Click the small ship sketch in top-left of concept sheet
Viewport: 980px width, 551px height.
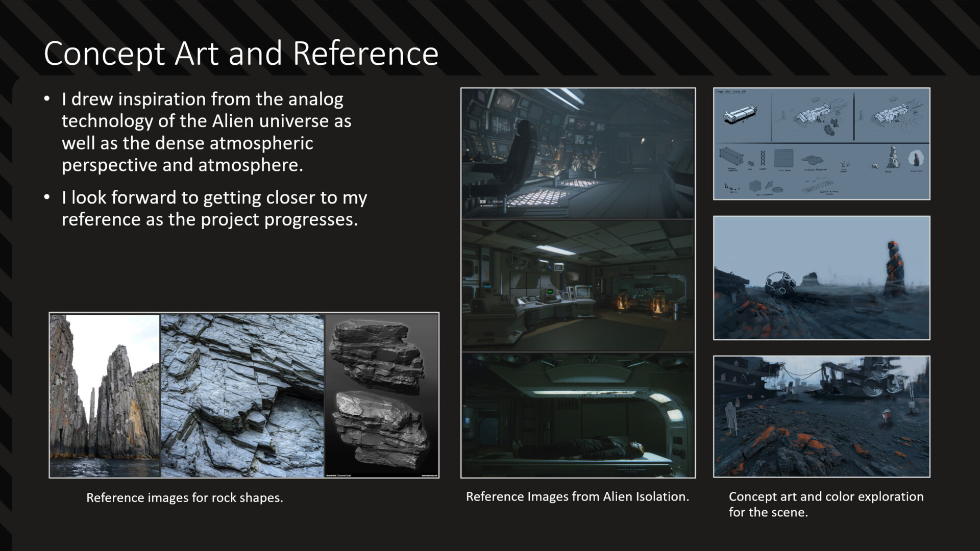click(x=740, y=114)
